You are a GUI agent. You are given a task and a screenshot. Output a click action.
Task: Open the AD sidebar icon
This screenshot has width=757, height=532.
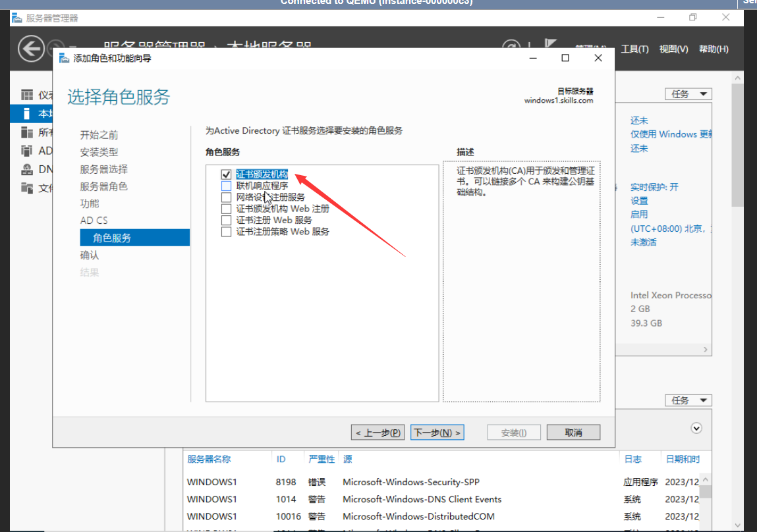tap(27, 151)
